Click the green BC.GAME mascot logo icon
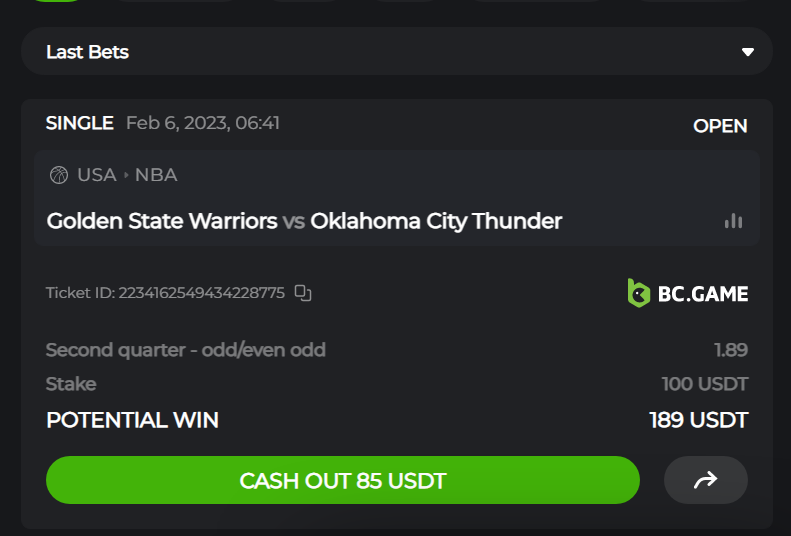791x536 pixels. click(x=638, y=293)
